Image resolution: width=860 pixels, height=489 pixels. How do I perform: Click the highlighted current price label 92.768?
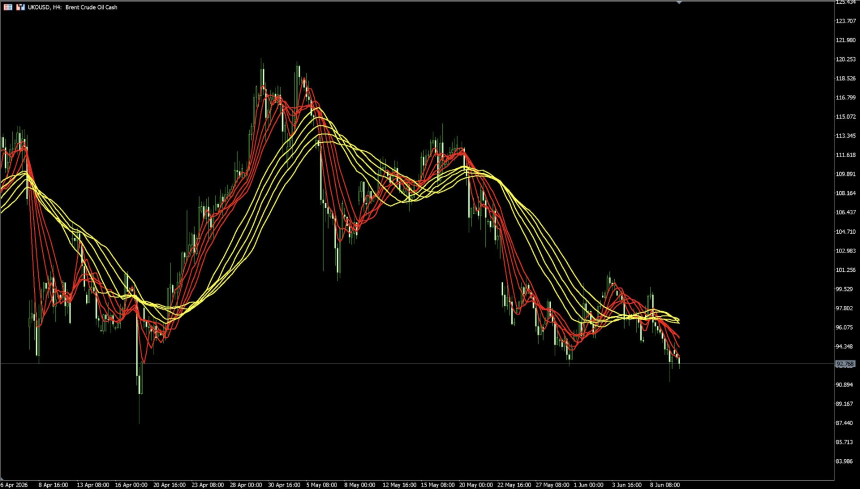click(x=845, y=364)
